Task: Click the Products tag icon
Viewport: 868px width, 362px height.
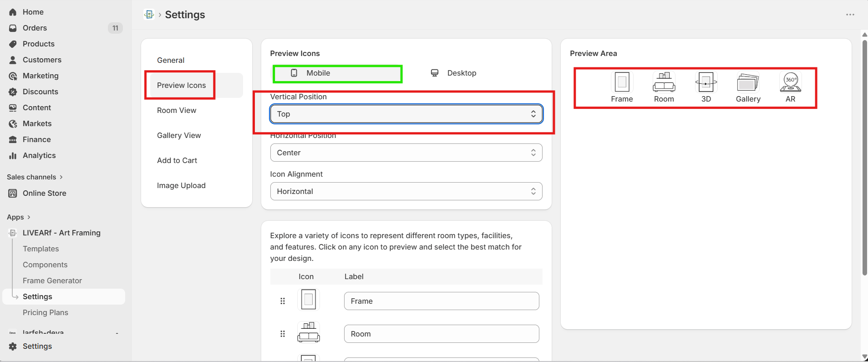Action: (13, 44)
